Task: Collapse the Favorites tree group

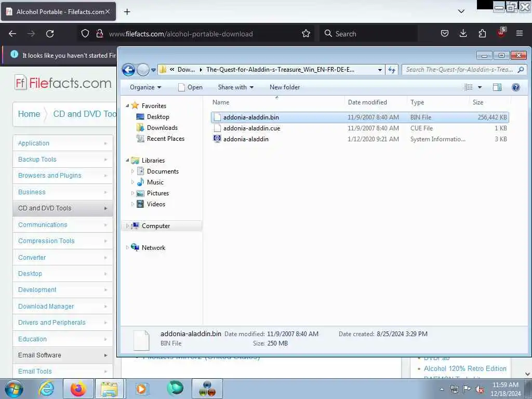Action: [128, 106]
